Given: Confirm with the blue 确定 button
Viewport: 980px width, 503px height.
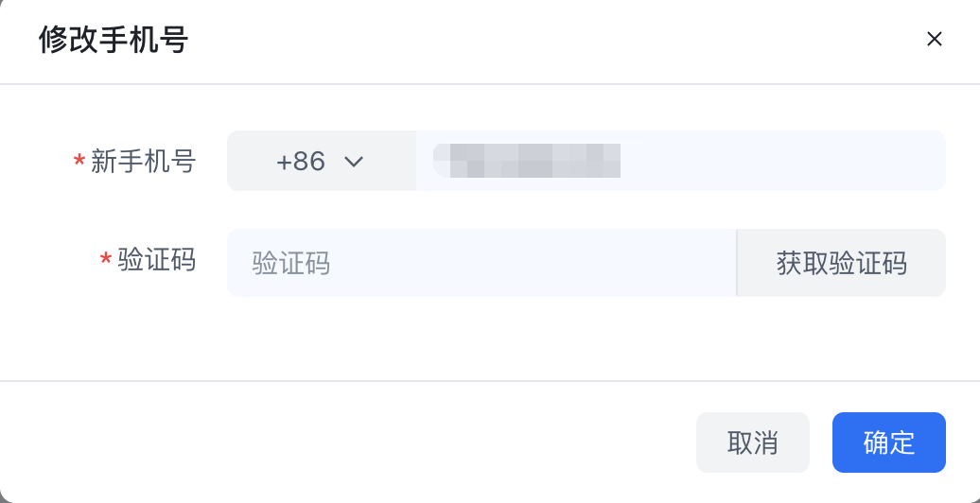Looking at the screenshot, I should click(x=888, y=442).
